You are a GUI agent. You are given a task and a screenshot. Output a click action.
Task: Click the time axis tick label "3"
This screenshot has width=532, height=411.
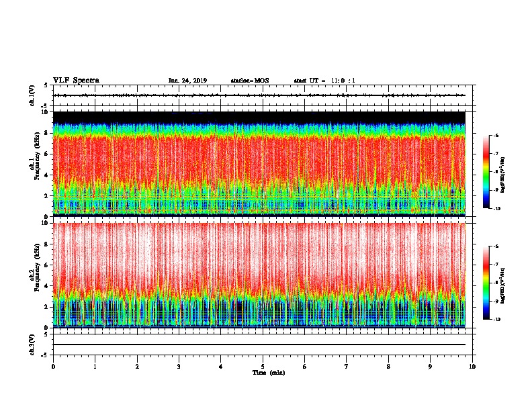point(179,367)
